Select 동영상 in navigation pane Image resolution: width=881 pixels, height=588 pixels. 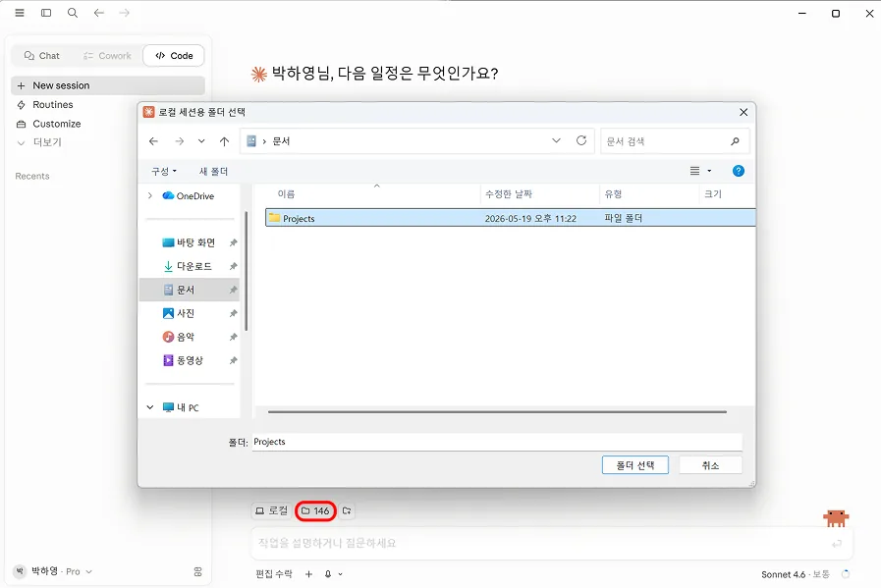click(183, 360)
